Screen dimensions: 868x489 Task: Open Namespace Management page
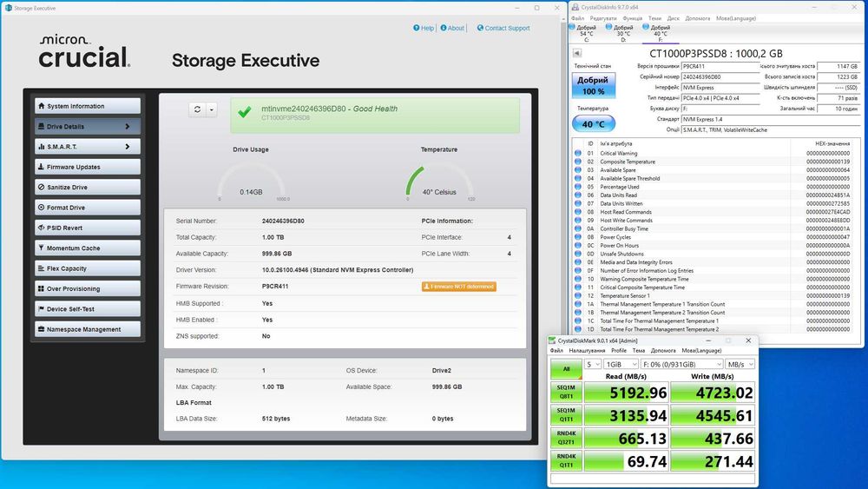[88, 329]
